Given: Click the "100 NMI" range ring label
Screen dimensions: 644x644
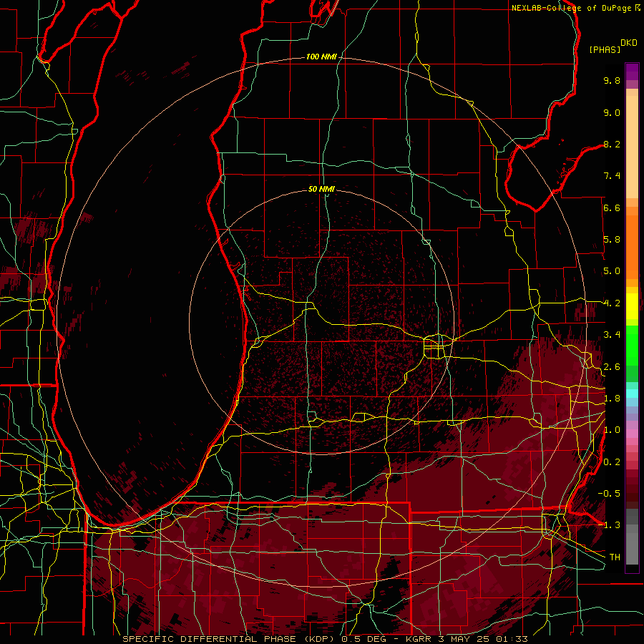Looking at the screenshot, I should coord(321,57).
